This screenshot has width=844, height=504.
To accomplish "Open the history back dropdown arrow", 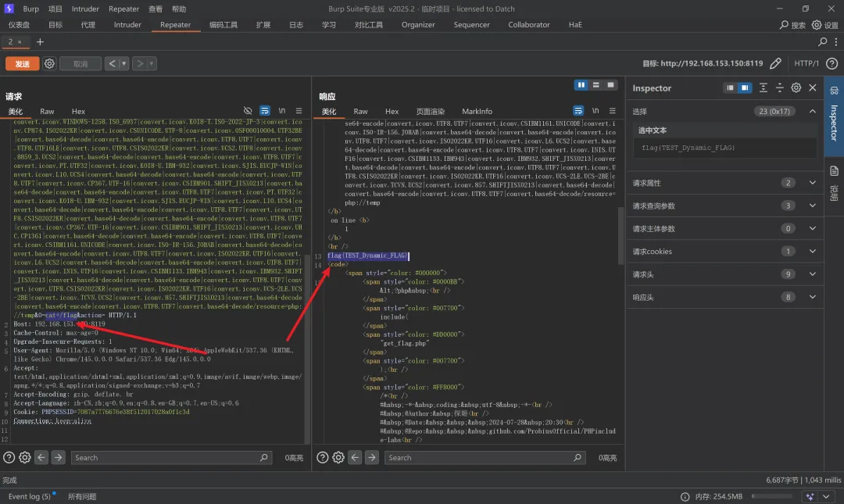I will [x=123, y=63].
